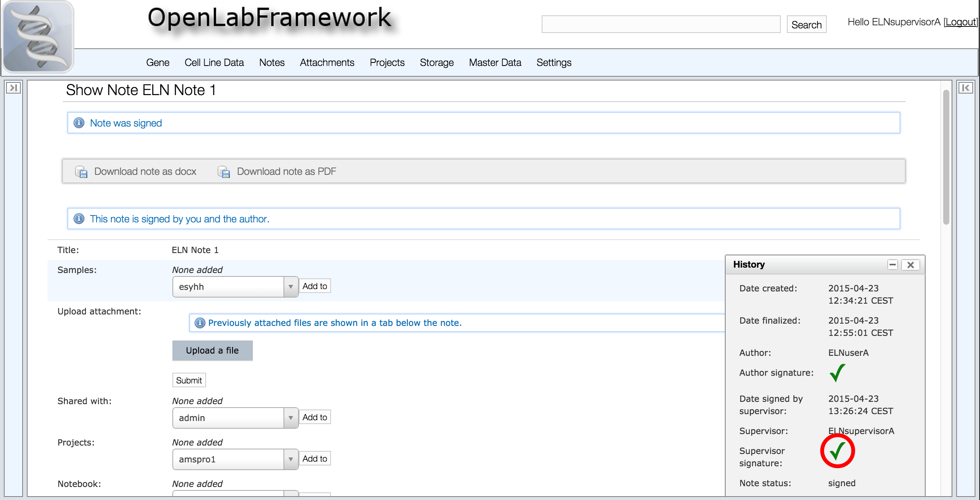Expand the left sidebar panel arrow
The height and width of the screenshot is (500, 980).
point(13,88)
